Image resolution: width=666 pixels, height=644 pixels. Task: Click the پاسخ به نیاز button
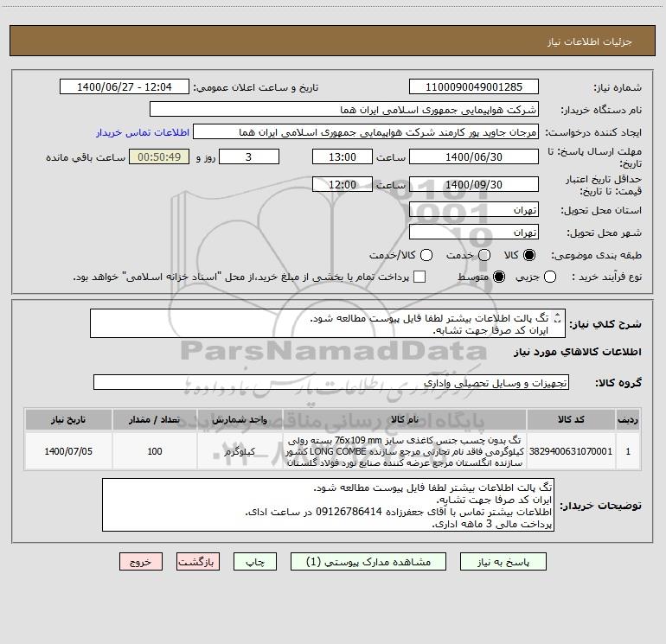point(503,562)
